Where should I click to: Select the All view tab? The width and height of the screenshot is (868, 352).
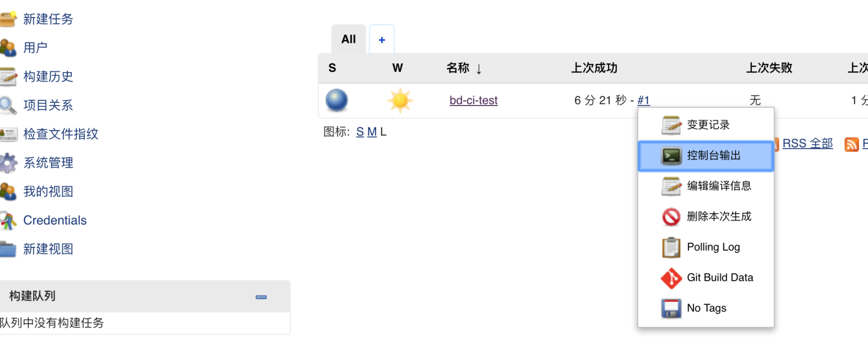click(348, 39)
